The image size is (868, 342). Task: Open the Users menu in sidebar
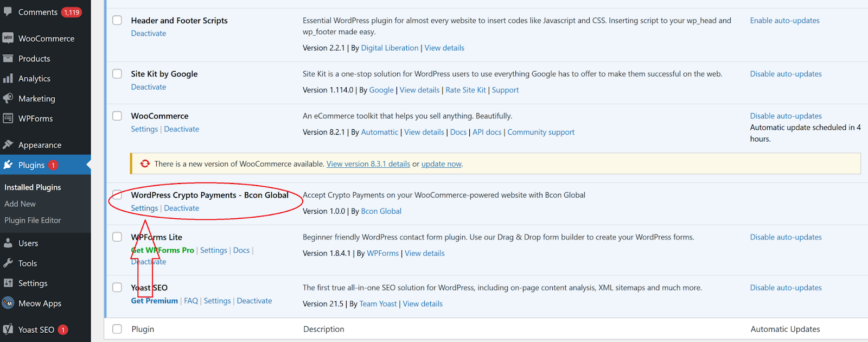[28, 243]
